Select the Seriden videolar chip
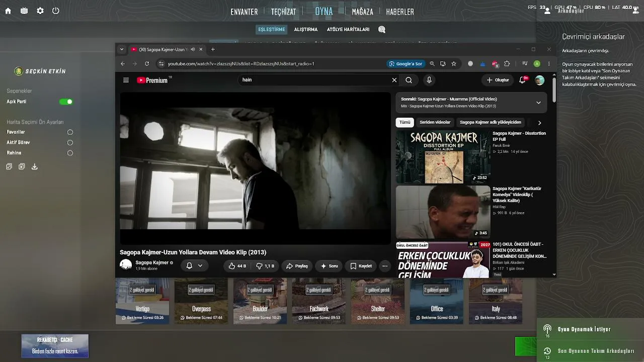This screenshot has width=644, height=362. pos(435,122)
